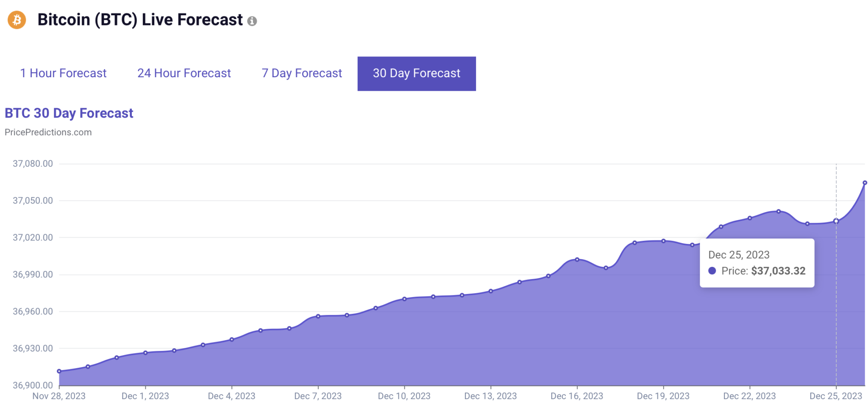Click the data point above Dec 7, 2023

tap(318, 316)
